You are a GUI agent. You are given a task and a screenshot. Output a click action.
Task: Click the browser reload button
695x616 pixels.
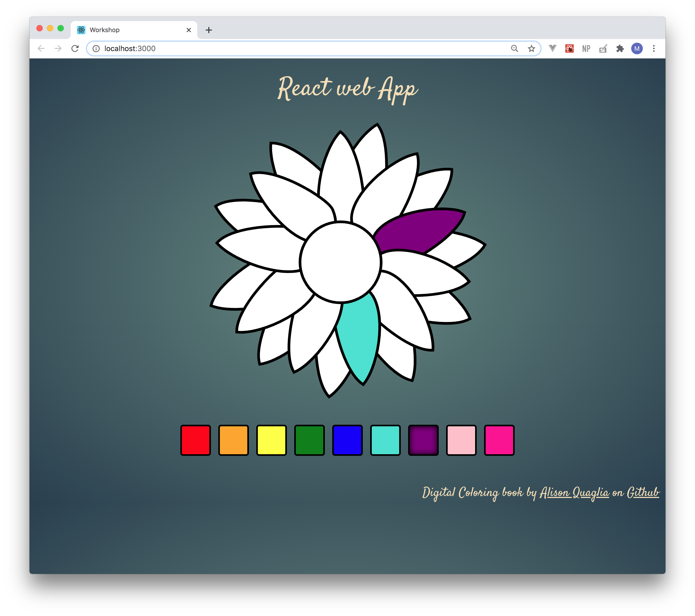[75, 48]
